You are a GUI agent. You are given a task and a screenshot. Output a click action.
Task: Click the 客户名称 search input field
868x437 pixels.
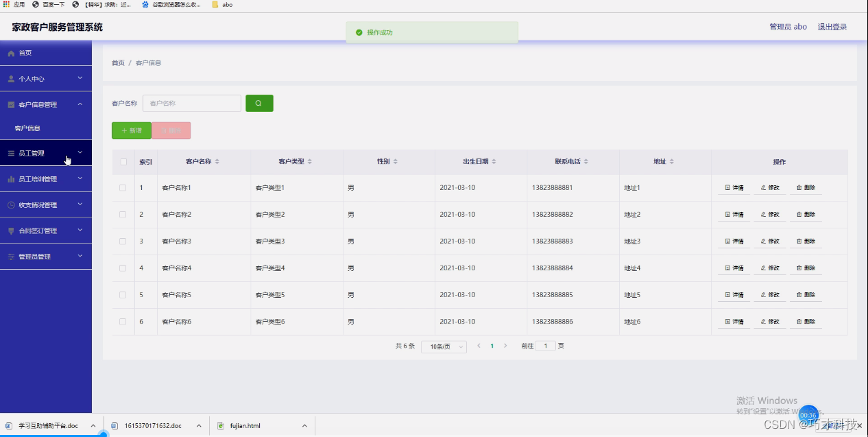(x=192, y=103)
